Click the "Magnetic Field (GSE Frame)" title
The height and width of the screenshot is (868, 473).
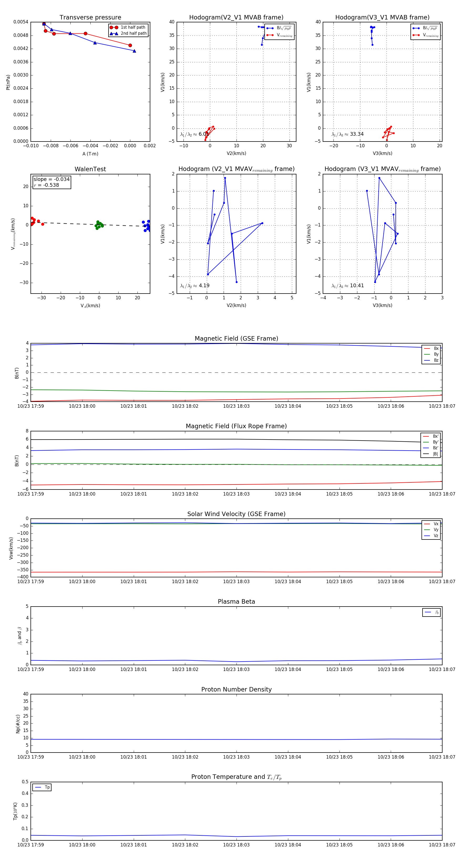[236, 339]
